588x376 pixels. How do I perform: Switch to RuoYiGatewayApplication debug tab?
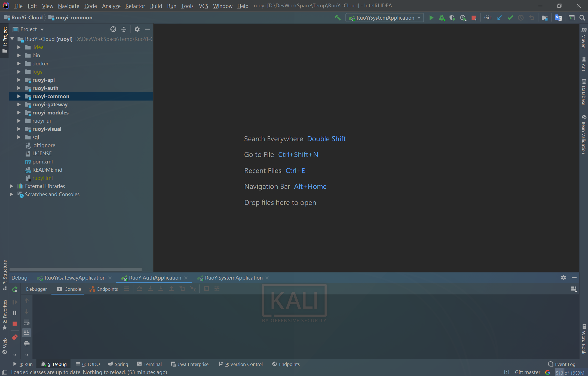tap(75, 278)
